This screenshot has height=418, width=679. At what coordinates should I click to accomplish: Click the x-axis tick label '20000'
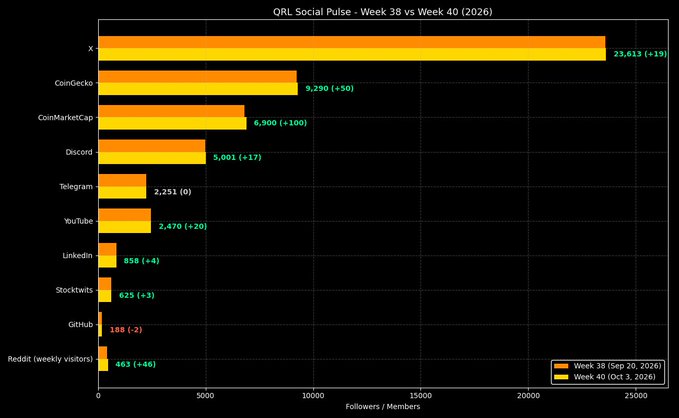click(528, 395)
